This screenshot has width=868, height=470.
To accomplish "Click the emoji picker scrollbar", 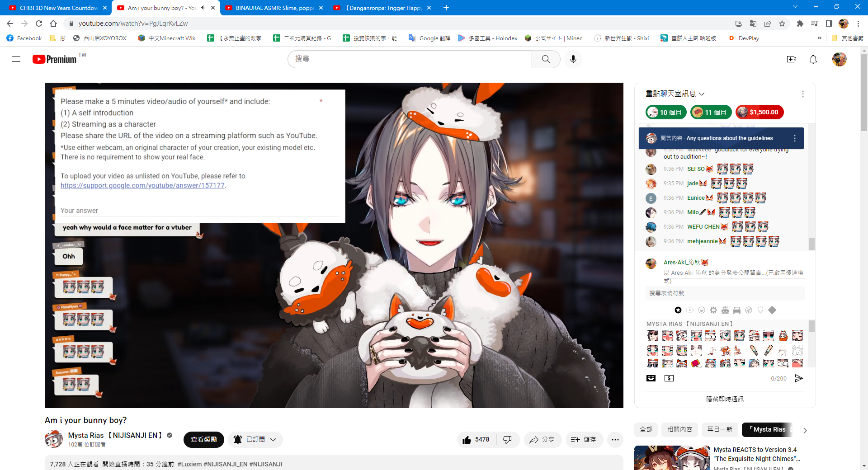I will coord(811,326).
